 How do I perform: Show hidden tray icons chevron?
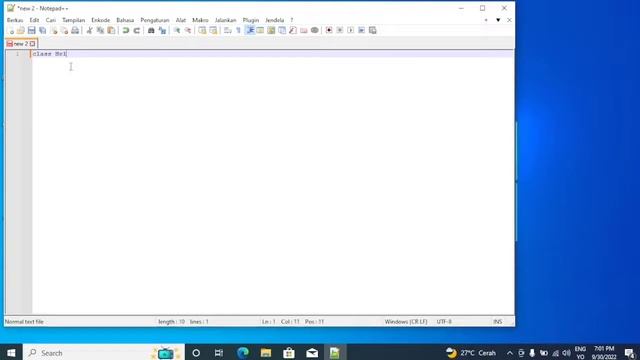510,353
